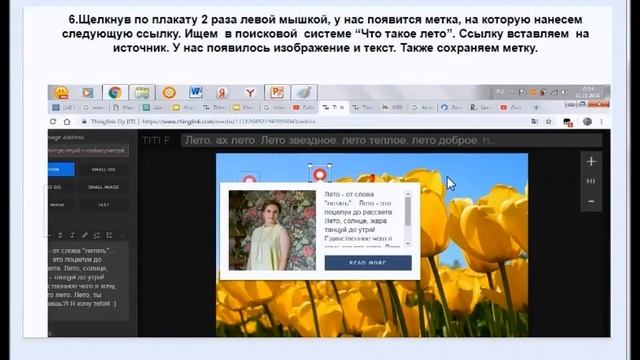Toggle bold in the text editor toolbar
The image size is (640, 360).
60,236
